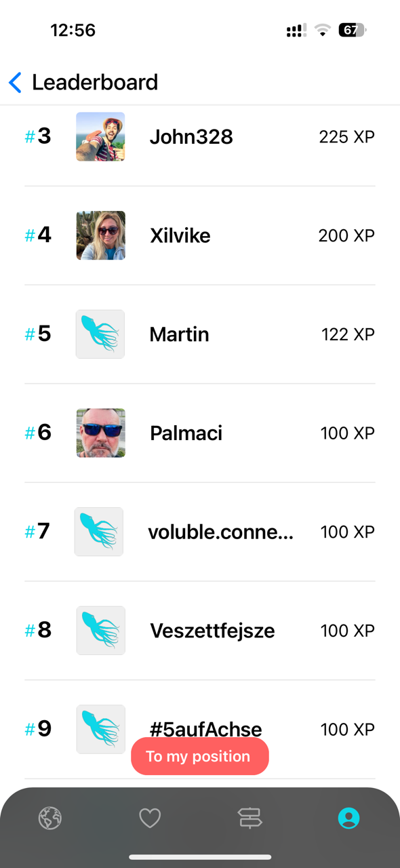Select the profile tab icon

coord(349,818)
